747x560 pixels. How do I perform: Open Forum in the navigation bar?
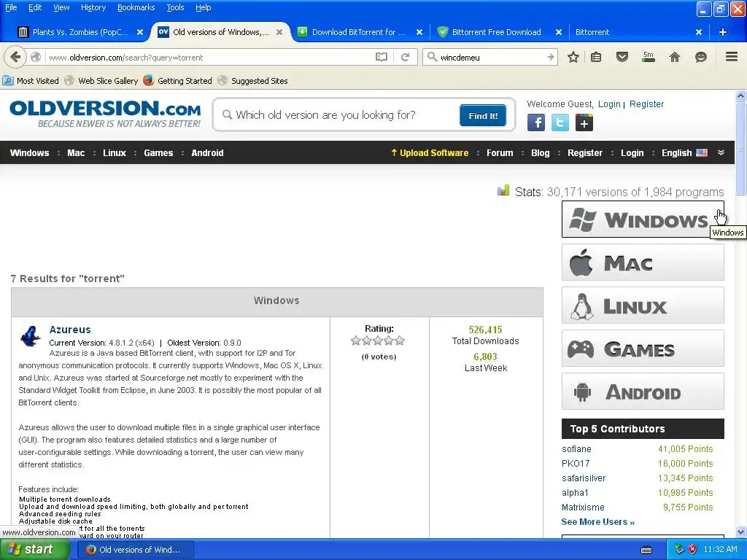(x=500, y=153)
